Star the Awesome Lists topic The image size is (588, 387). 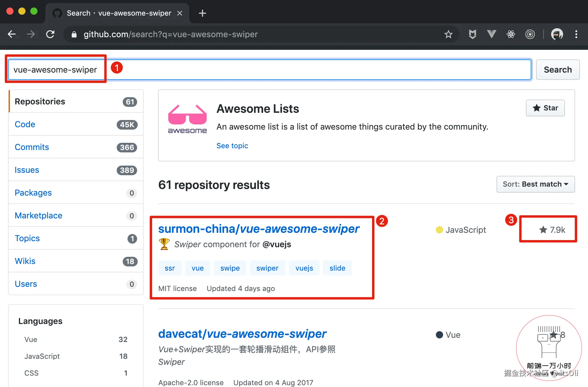[545, 108]
